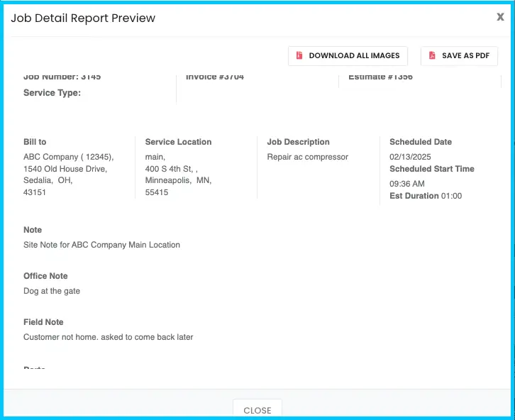Click the date 02/13/2025

coord(410,157)
